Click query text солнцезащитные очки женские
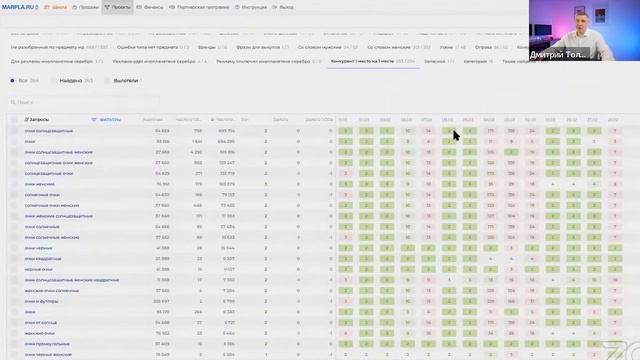640x360 pixels. click(58, 162)
